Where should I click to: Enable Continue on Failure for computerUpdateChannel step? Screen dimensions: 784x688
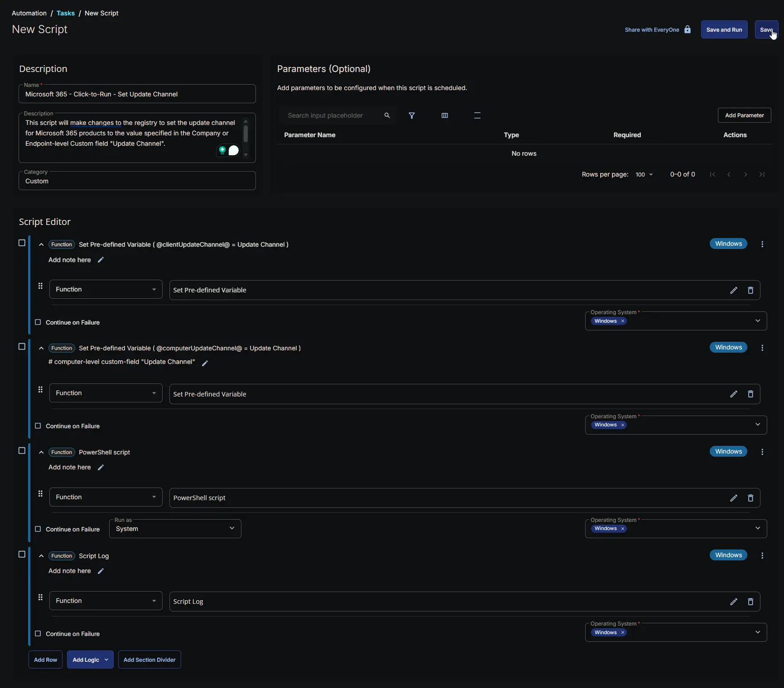click(x=38, y=426)
